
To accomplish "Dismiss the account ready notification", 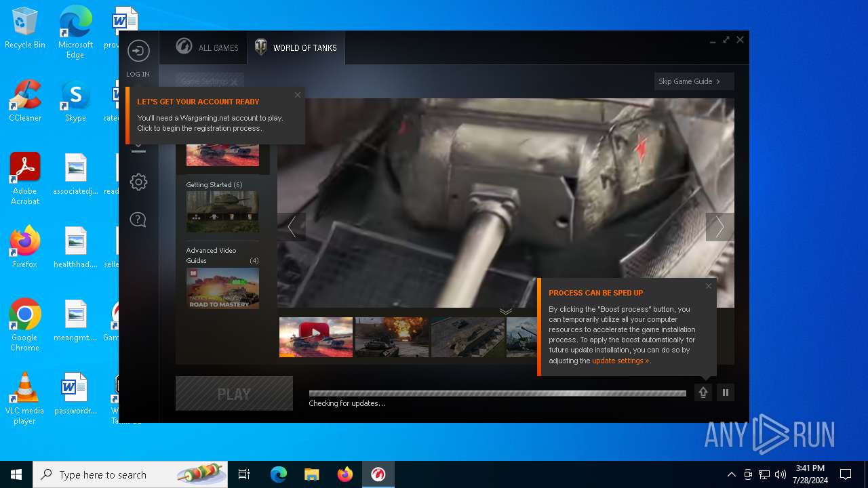I will (297, 95).
